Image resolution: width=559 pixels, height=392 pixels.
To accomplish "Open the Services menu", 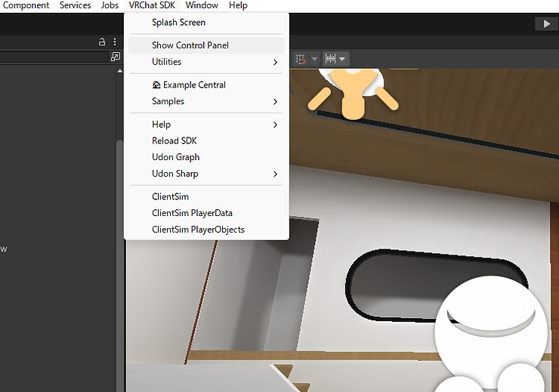I will coord(75,5).
